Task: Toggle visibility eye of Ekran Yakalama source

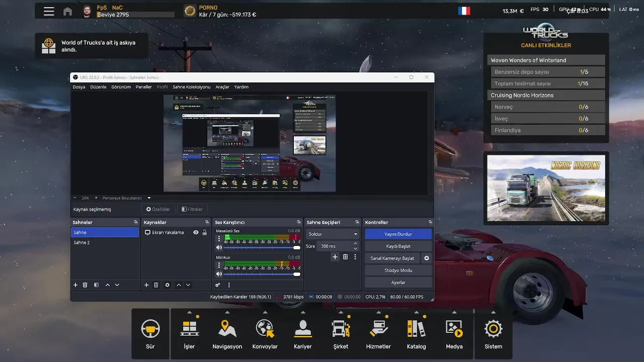Action: (x=196, y=232)
